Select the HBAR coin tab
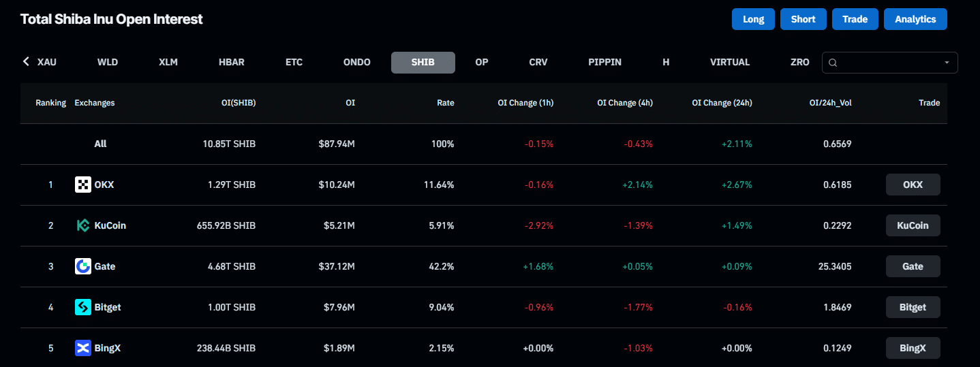This screenshot has width=980, height=367. click(x=232, y=62)
